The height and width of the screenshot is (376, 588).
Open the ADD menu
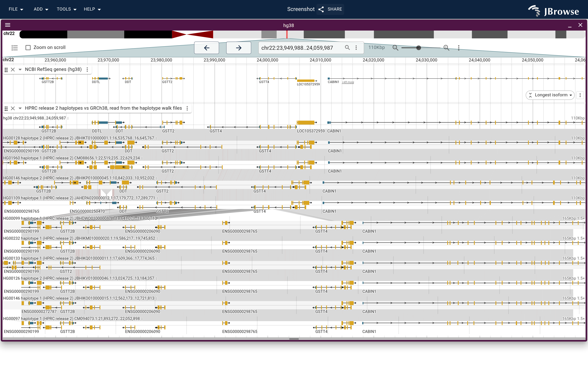tap(41, 9)
